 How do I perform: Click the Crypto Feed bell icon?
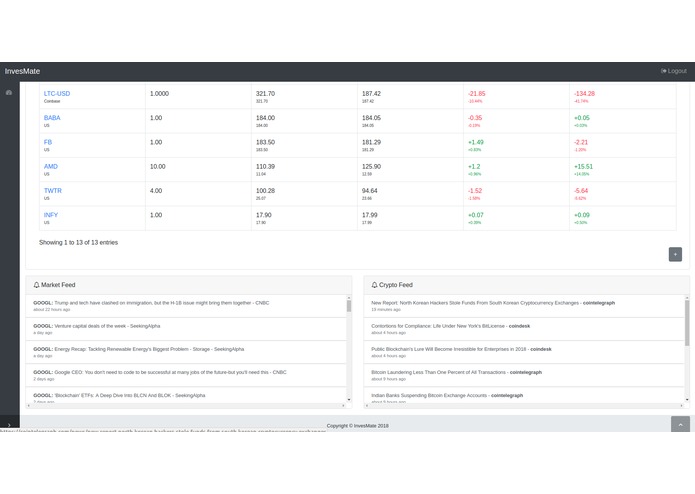click(x=374, y=285)
